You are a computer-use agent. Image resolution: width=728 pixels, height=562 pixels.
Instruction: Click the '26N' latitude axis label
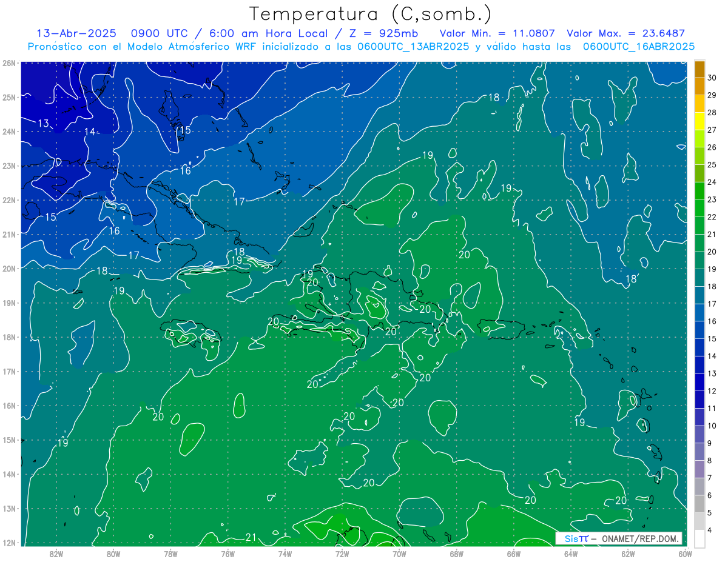point(8,63)
